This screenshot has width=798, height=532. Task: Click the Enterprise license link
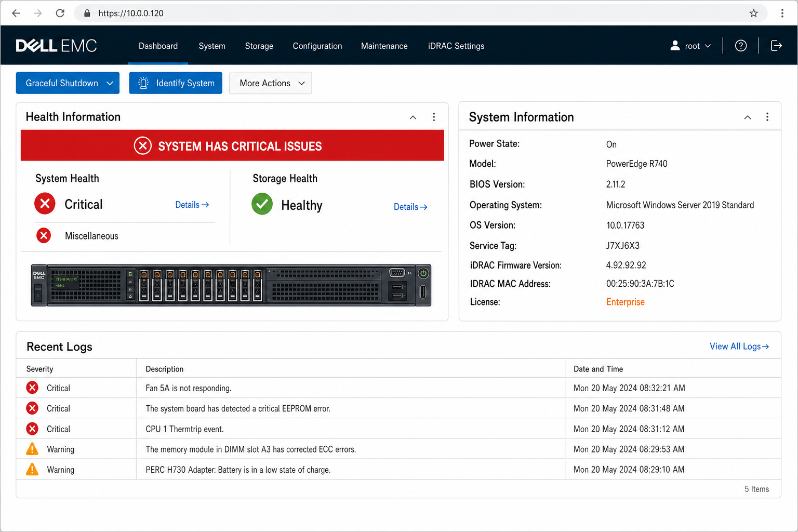[625, 302]
